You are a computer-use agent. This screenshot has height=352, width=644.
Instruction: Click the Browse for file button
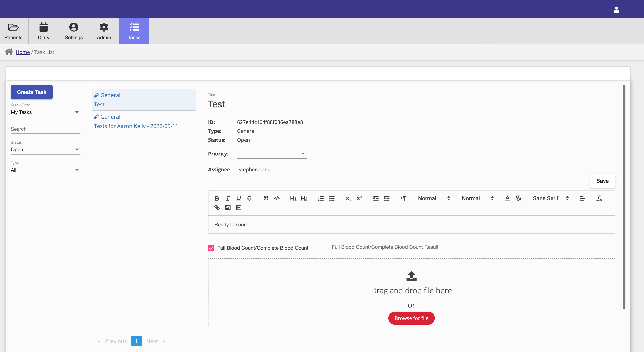[412, 318]
